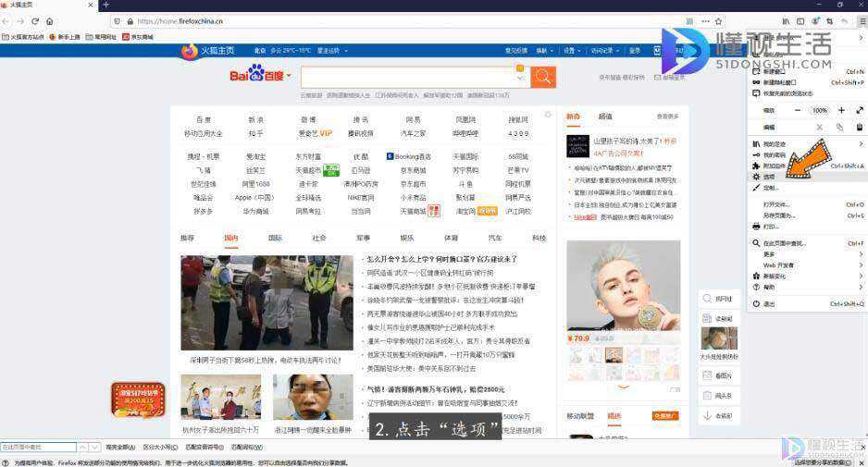The image size is (868, 467).
Task: Open the page actions three-dot menu
Action: tap(705, 21)
